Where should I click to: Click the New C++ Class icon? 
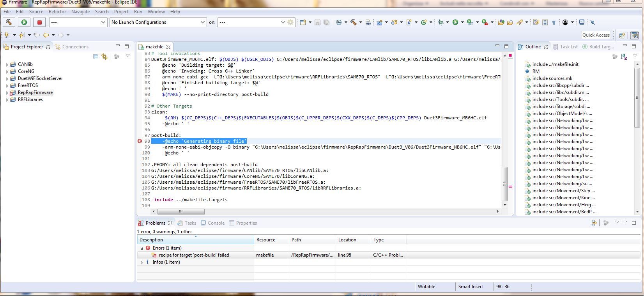click(424, 22)
